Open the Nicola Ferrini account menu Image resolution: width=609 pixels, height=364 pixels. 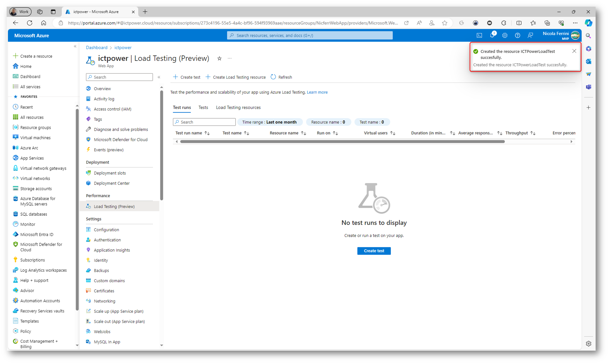click(x=561, y=35)
